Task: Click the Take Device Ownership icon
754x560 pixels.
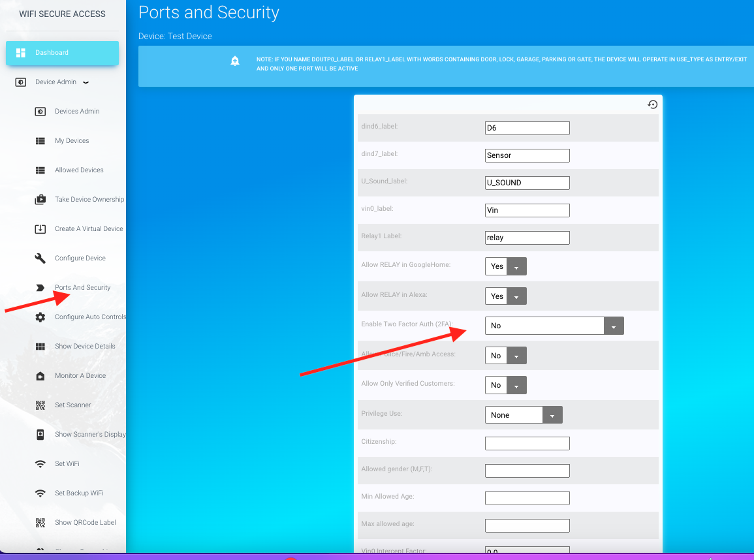Action: click(x=40, y=200)
